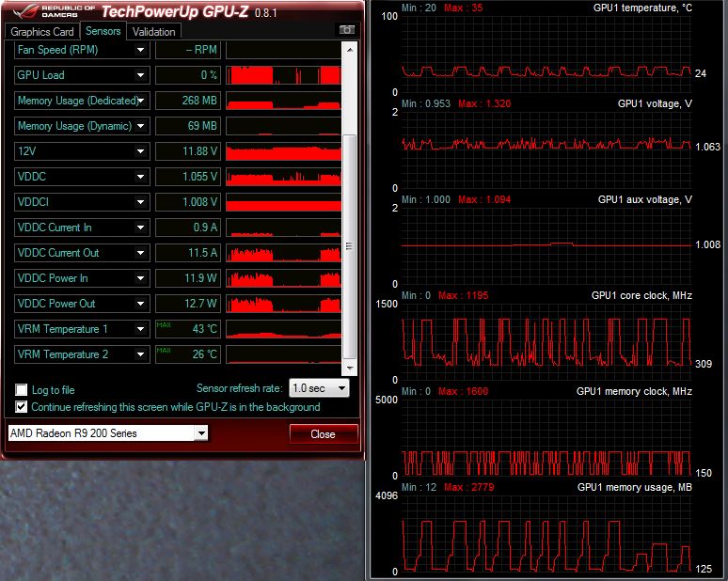Click the sensor list scroll down arrow
This screenshot has height=581, width=728.
(x=350, y=368)
